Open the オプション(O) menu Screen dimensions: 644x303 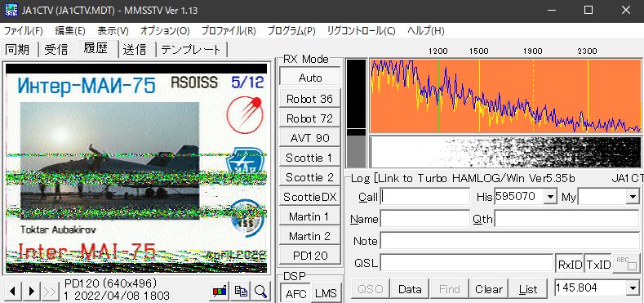click(165, 31)
